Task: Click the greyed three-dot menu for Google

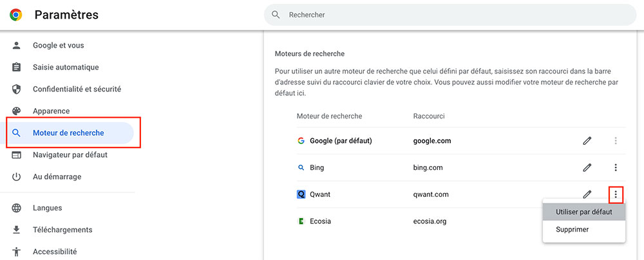Action: tap(615, 141)
